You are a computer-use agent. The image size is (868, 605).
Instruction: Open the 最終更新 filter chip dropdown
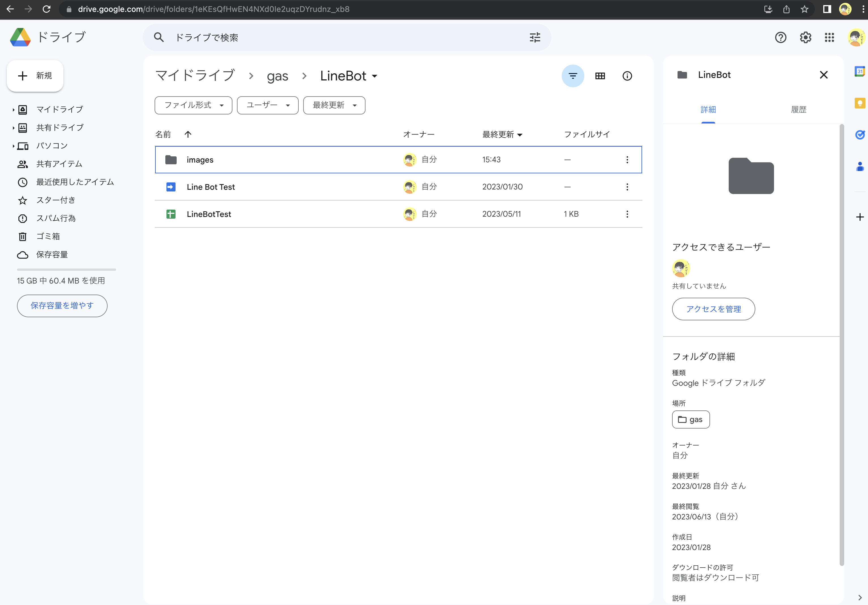pos(334,105)
